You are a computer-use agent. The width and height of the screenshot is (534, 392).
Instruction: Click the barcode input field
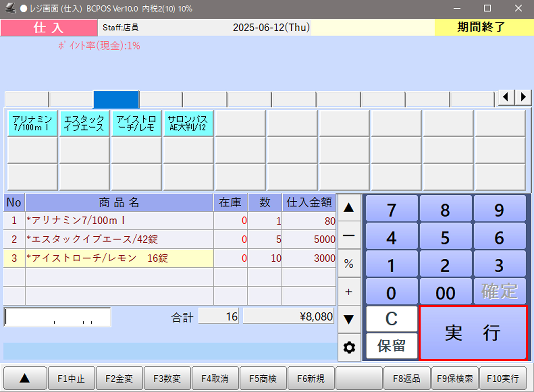click(57, 317)
